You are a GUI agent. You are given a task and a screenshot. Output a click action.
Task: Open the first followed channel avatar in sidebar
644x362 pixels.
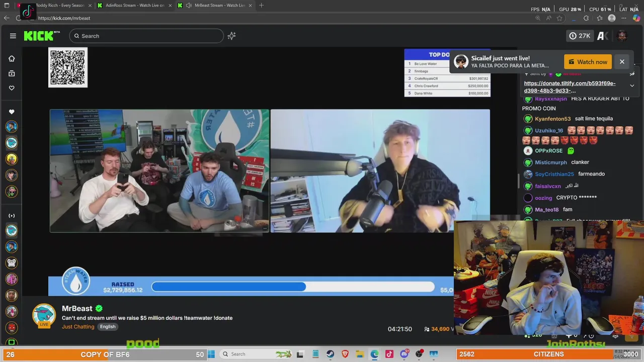coord(12,127)
